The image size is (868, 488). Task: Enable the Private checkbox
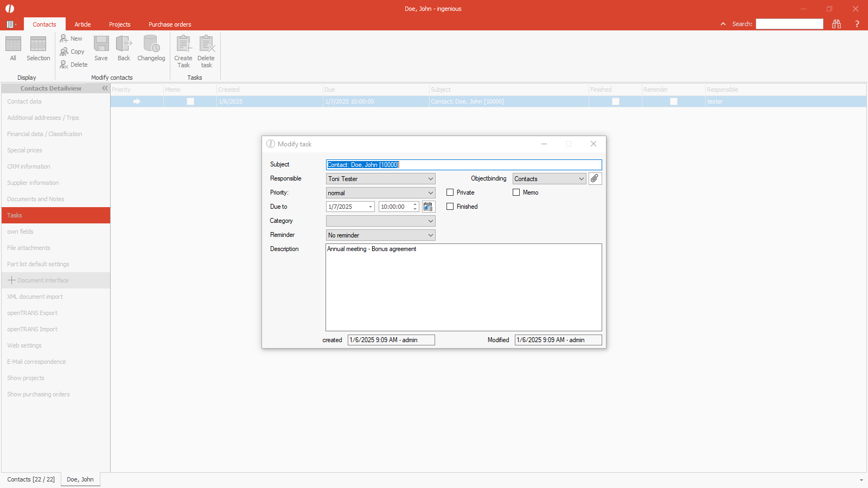pos(450,192)
